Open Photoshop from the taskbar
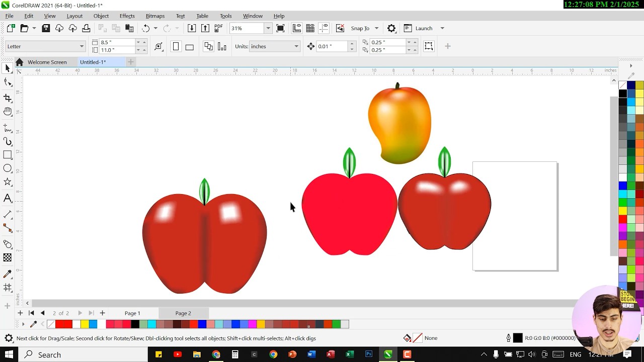The height and width of the screenshot is (362, 644). point(369,354)
